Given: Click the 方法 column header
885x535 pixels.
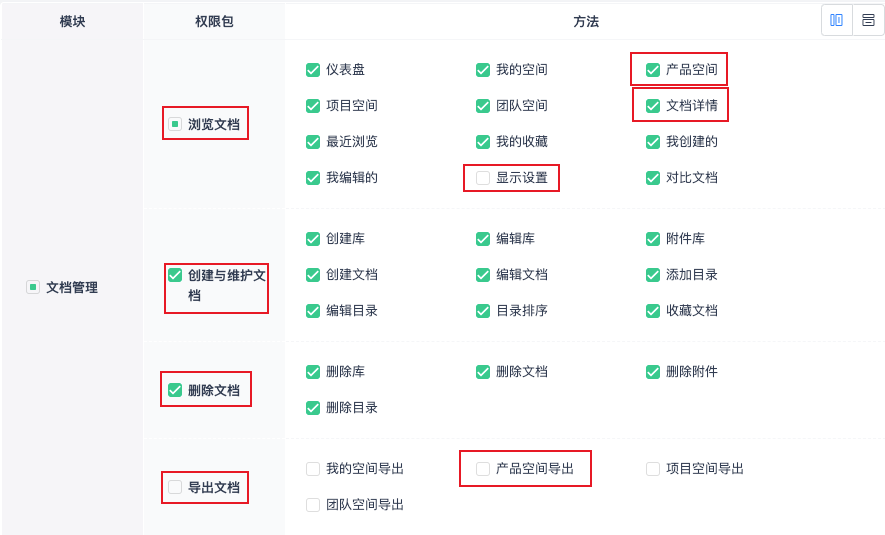Looking at the screenshot, I should (x=586, y=21).
